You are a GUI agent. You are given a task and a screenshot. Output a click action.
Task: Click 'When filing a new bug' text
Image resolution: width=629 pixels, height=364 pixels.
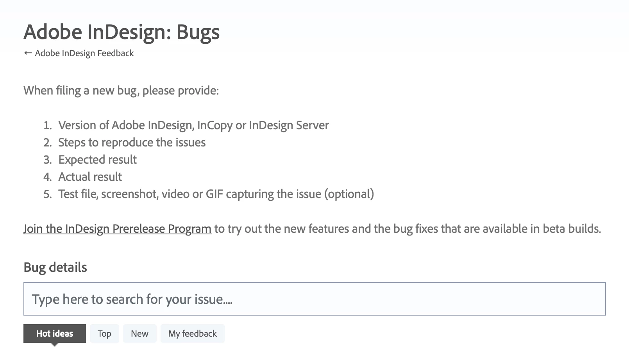coord(121,91)
